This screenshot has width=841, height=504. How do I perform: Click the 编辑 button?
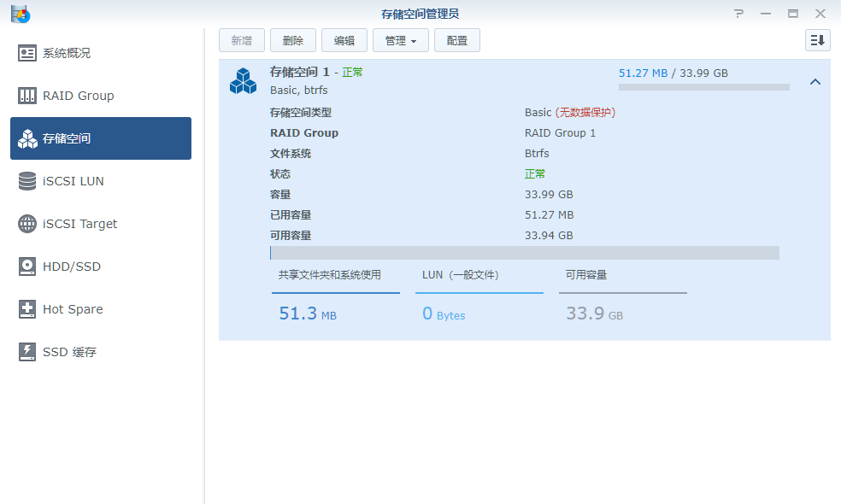click(x=344, y=39)
